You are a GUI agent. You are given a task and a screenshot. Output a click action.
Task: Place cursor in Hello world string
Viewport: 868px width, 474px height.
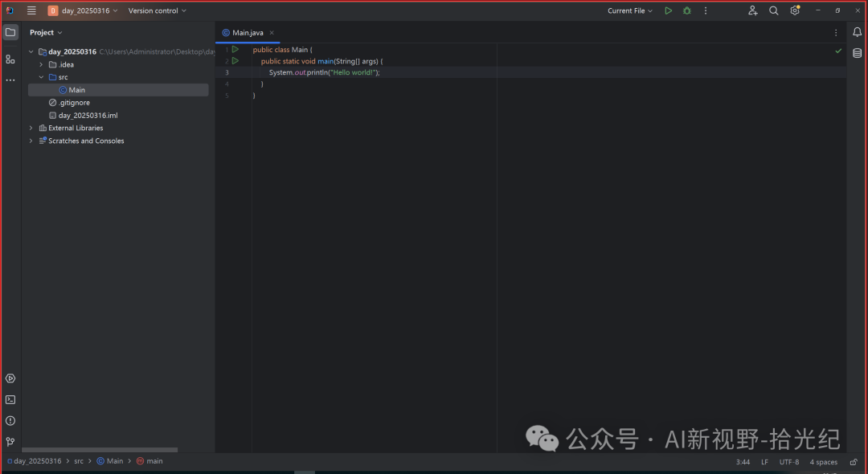click(353, 72)
